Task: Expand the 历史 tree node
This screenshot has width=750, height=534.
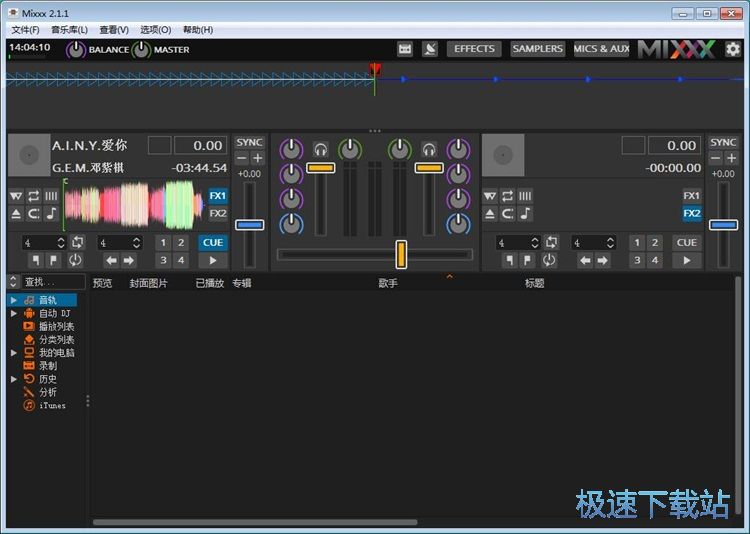Action: point(14,379)
